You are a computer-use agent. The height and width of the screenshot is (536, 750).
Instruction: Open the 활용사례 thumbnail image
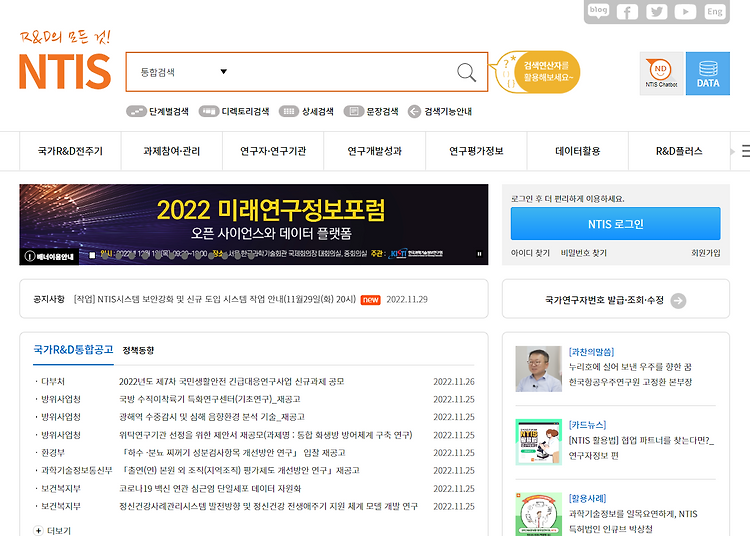point(539,514)
